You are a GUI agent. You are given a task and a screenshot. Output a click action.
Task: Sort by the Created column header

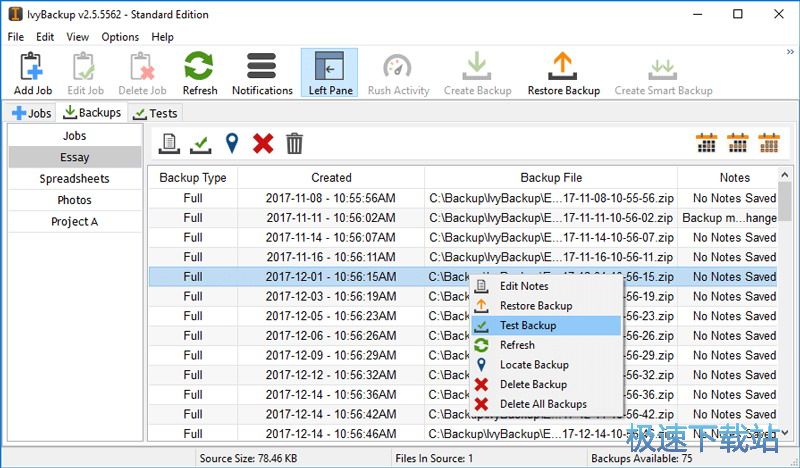click(331, 178)
